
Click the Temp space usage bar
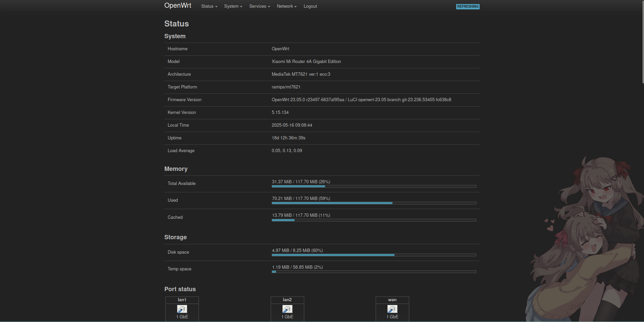[x=374, y=272]
